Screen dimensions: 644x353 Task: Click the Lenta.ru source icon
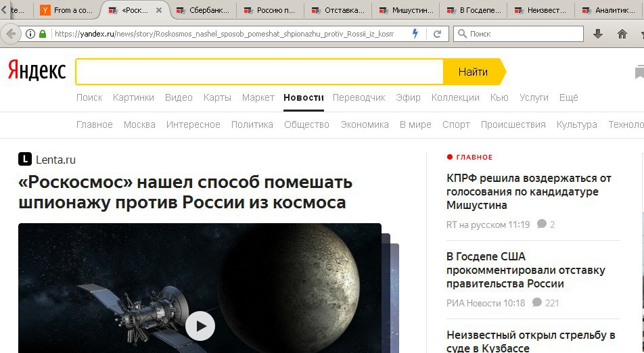25,159
